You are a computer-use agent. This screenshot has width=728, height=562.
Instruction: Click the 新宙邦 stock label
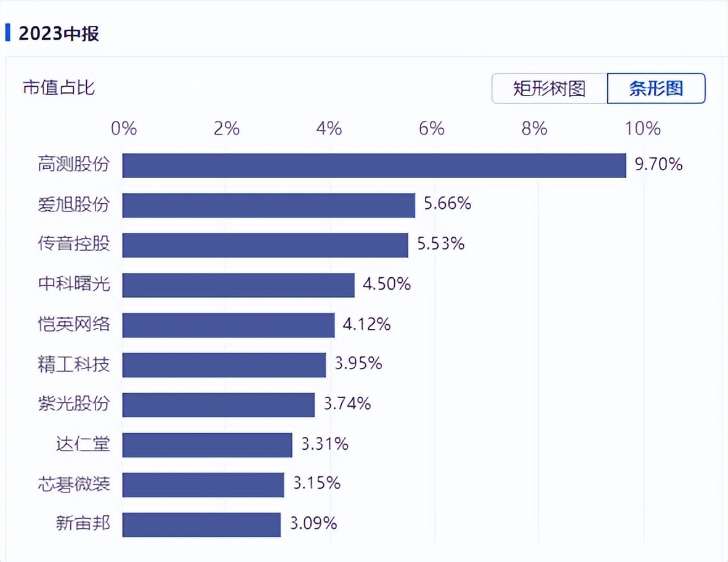click(83, 524)
